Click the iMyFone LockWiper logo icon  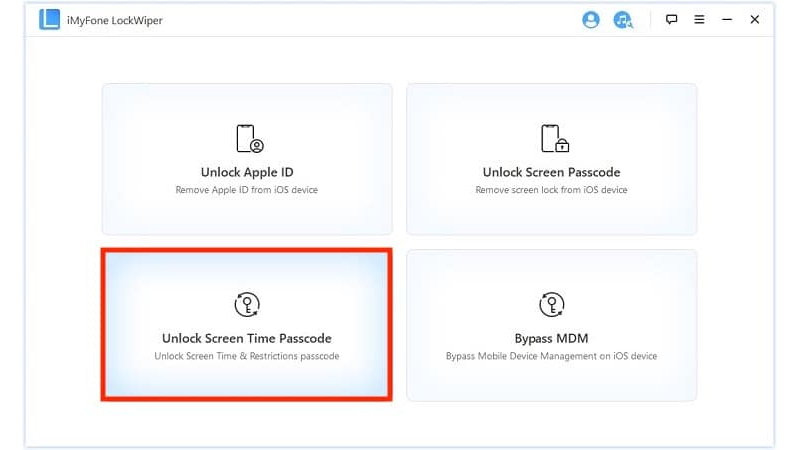[49, 19]
